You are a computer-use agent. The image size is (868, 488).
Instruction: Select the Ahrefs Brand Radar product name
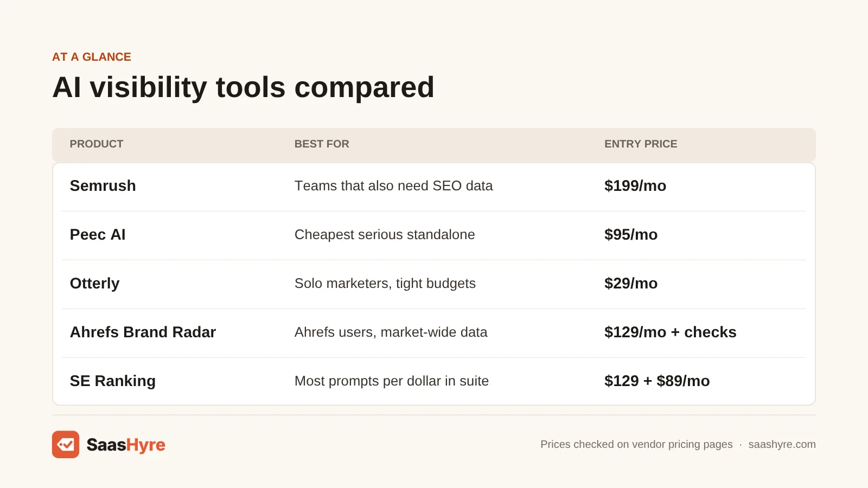pos(143,332)
